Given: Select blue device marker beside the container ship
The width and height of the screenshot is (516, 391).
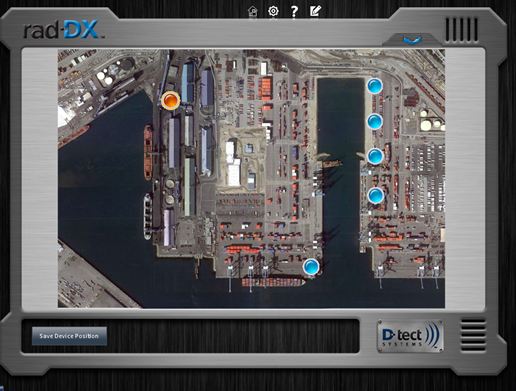Looking at the screenshot, I should click(x=311, y=267).
